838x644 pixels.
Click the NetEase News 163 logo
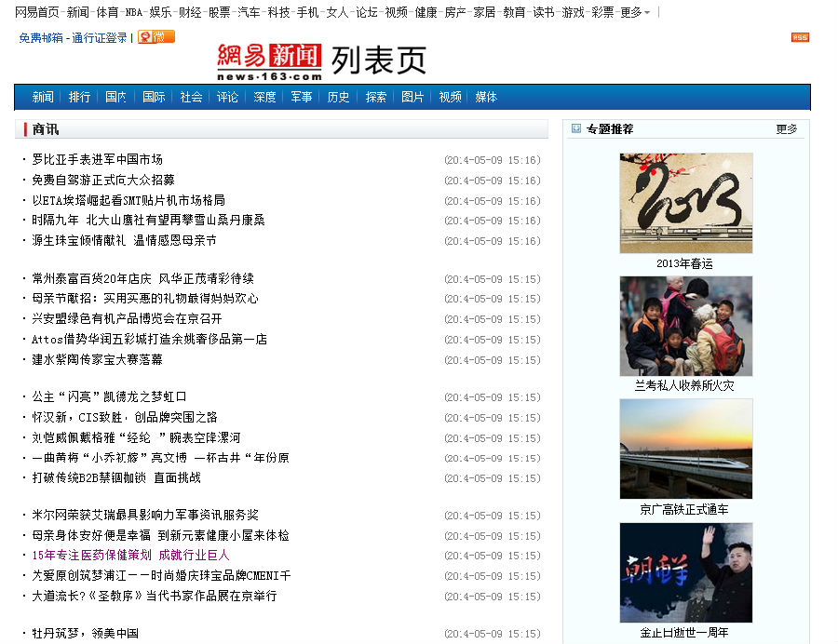(x=269, y=62)
